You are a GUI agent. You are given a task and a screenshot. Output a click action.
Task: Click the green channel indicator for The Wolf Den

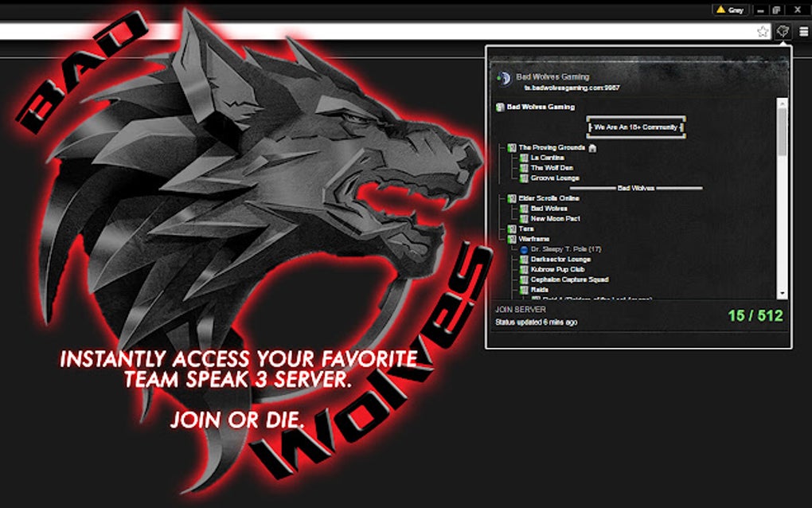(x=523, y=168)
